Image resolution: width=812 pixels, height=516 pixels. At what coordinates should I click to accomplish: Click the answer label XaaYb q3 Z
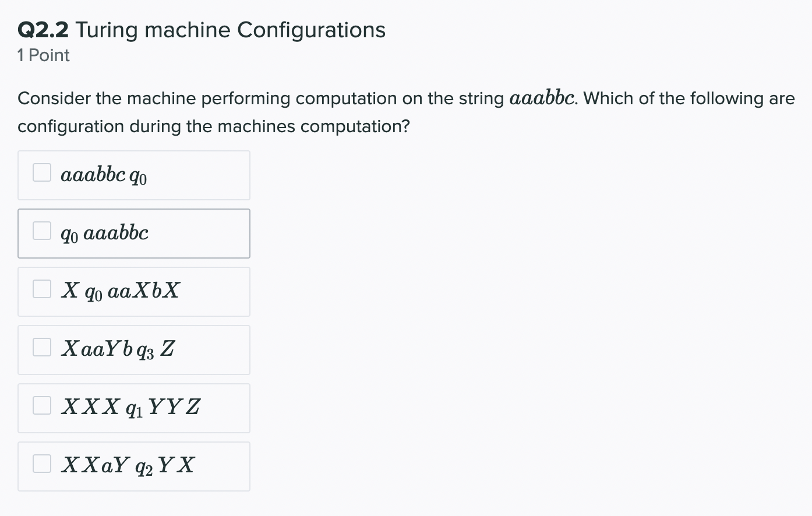[118, 349]
